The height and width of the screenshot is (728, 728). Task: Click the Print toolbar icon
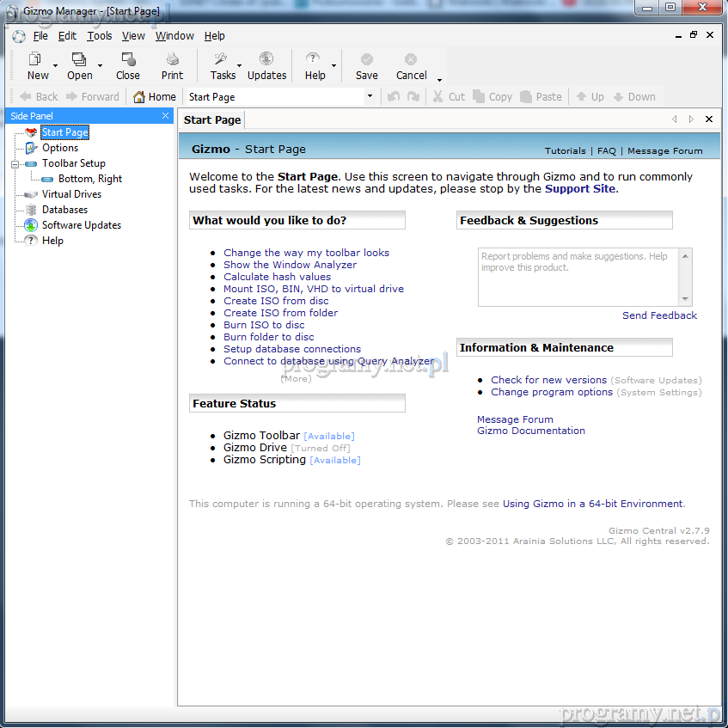(x=172, y=59)
